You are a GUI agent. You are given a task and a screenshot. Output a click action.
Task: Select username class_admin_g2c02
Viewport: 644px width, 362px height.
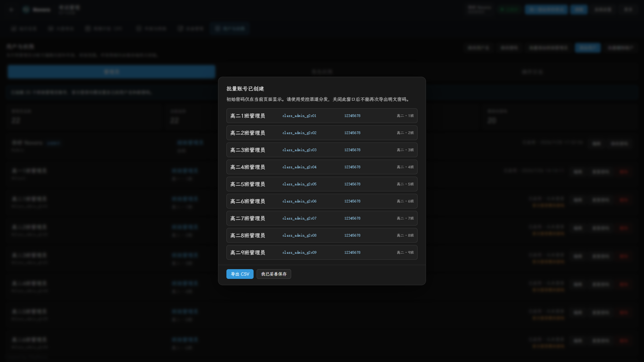299,133
